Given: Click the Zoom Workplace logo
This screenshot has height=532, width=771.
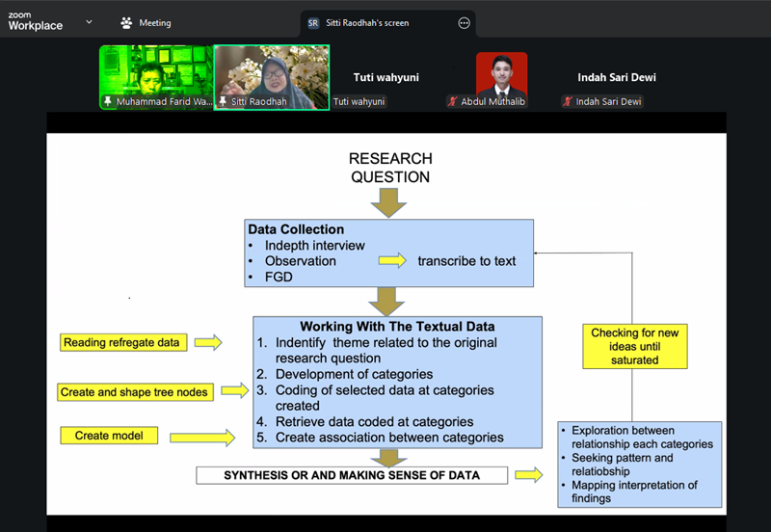Looking at the screenshot, I should pos(36,21).
